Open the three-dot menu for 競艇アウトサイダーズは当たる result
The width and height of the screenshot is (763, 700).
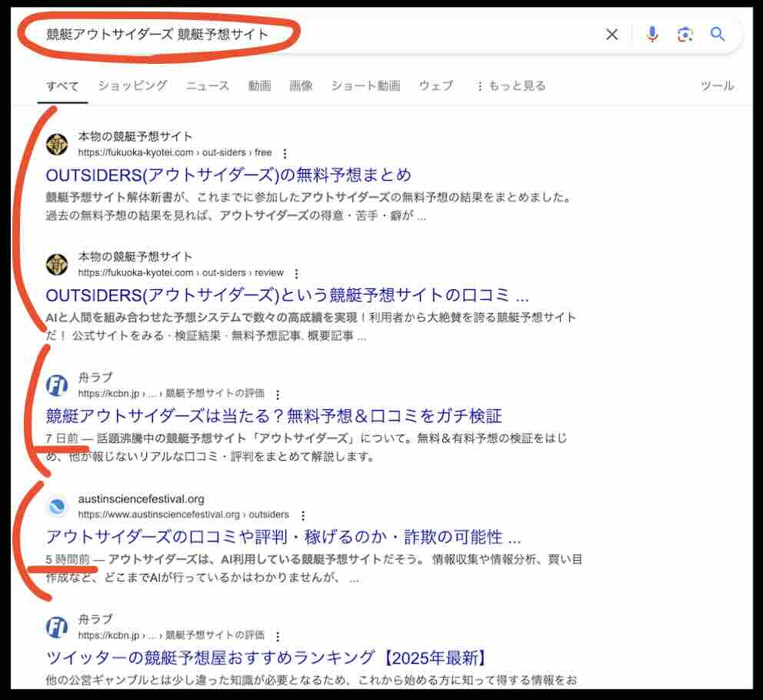[x=278, y=395]
